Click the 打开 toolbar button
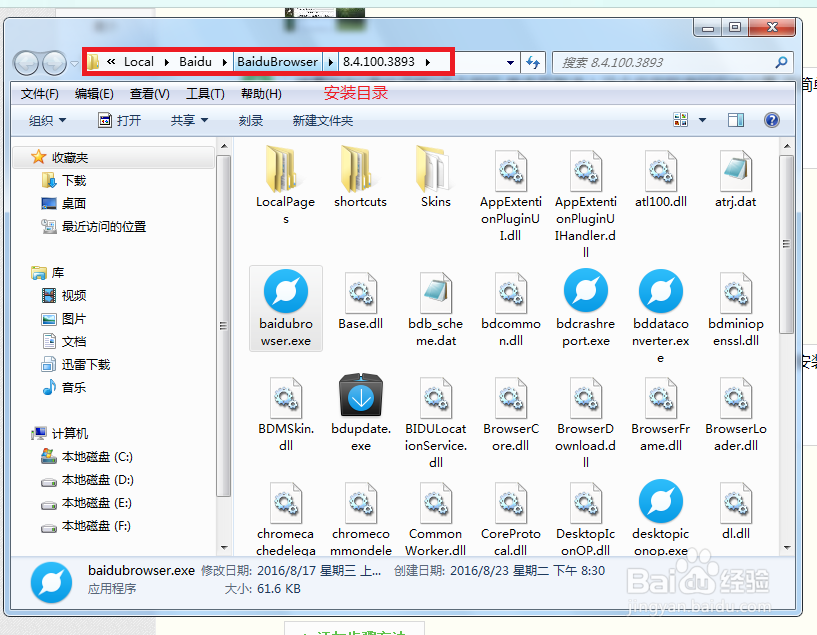This screenshot has height=635, width=817. tap(120, 121)
